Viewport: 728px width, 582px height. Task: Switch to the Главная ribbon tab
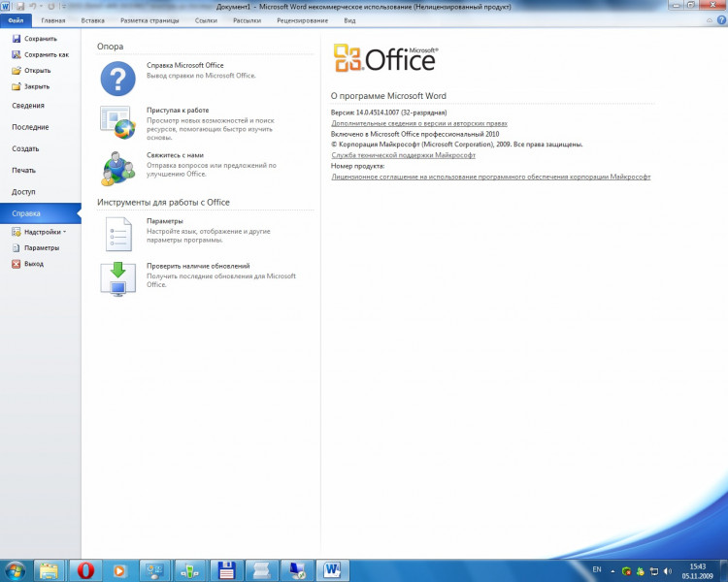pyautogui.click(x=53, y=21)
